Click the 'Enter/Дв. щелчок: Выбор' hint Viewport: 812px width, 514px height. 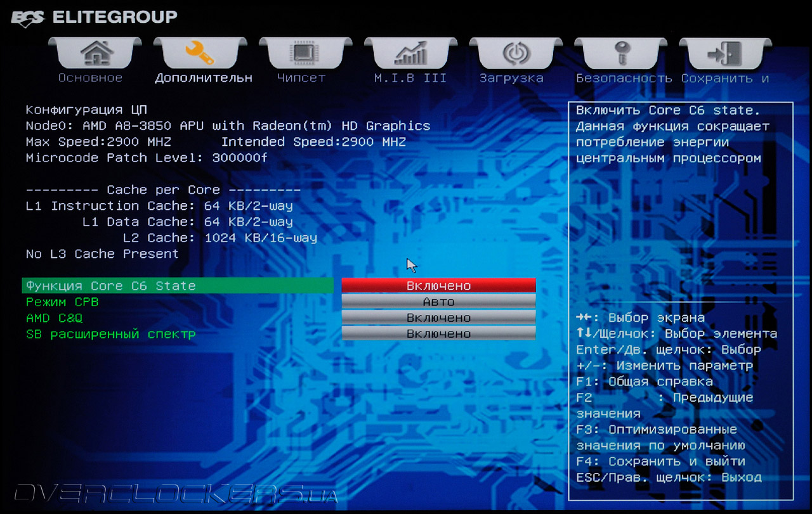tap(669, 349)
